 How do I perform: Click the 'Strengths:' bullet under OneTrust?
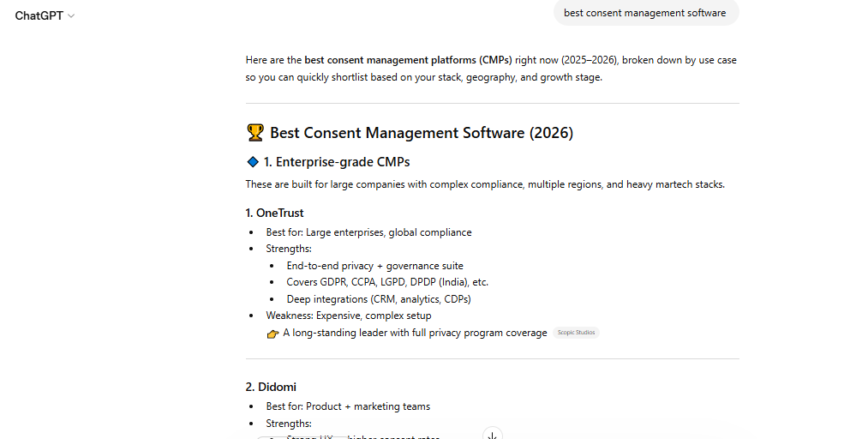coord(289,249)
